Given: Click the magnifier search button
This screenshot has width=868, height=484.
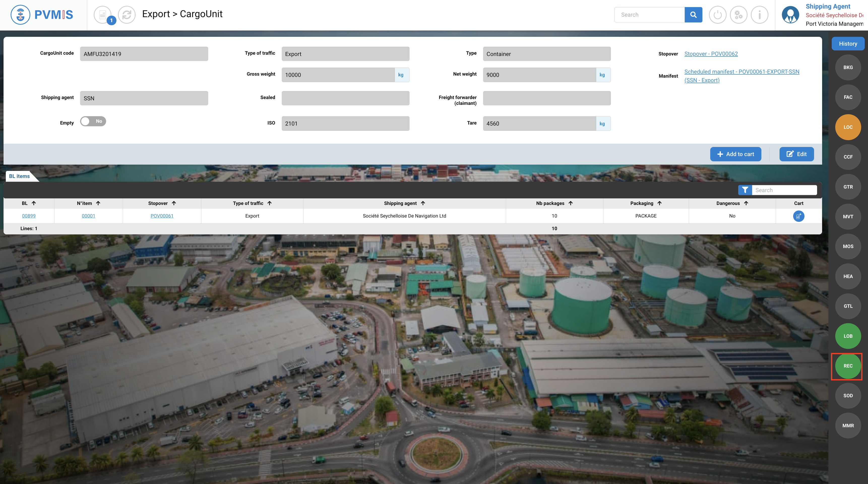Looking at the screenshot, I should coord(693,15).
